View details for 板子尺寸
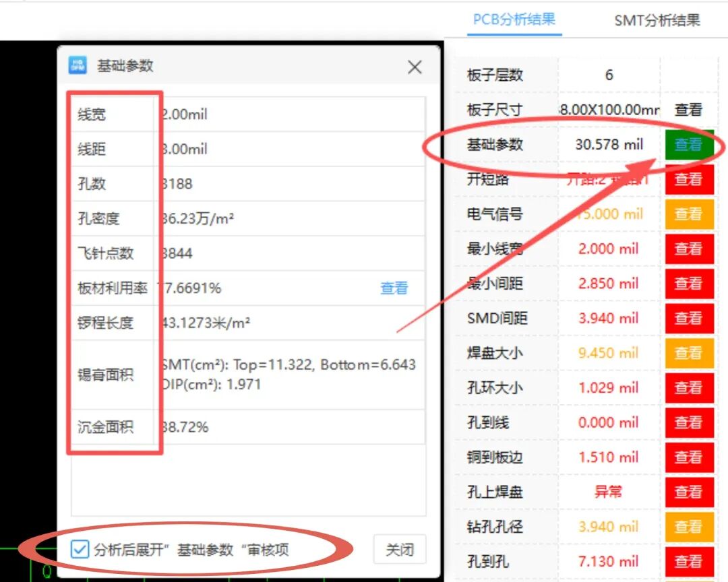Image resolution: width=728 pixels, height=582 pixels. 688,110
